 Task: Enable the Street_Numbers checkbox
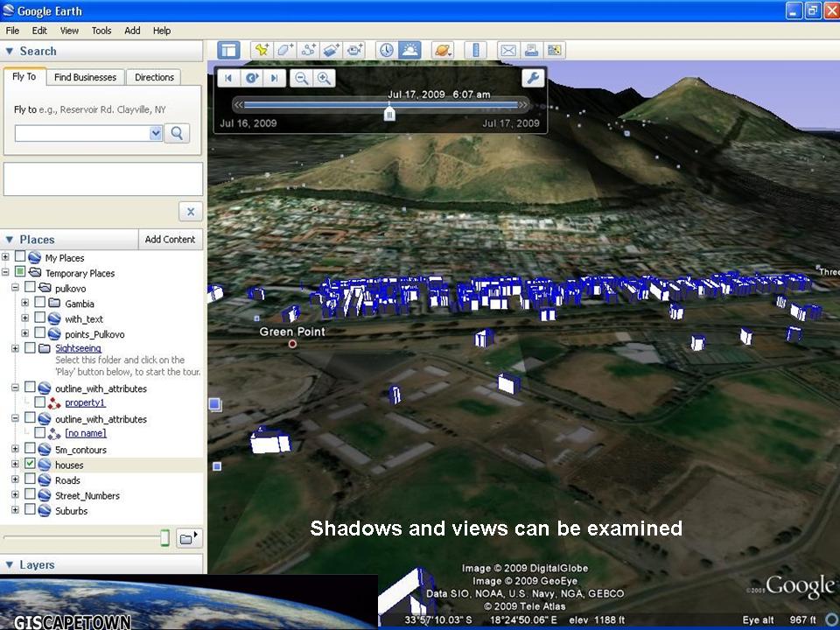click(30, 493)
